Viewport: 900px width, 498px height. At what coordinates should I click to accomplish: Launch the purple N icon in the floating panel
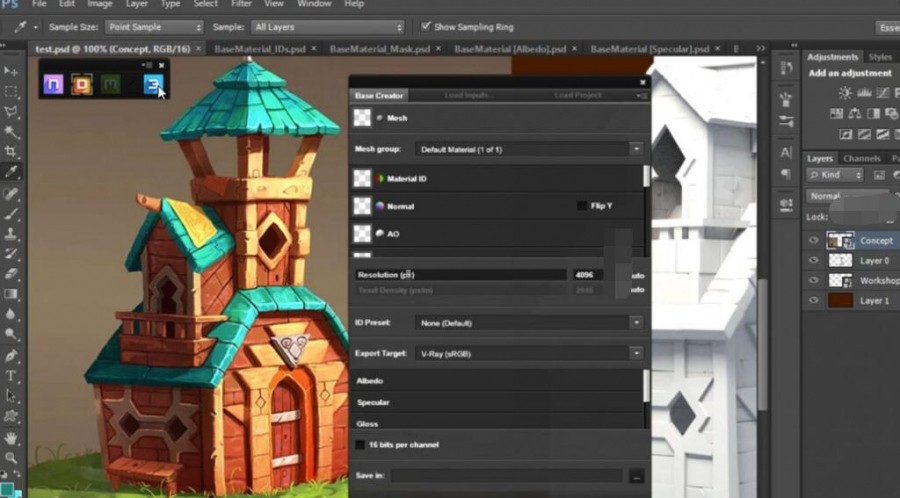pos(53,85)
